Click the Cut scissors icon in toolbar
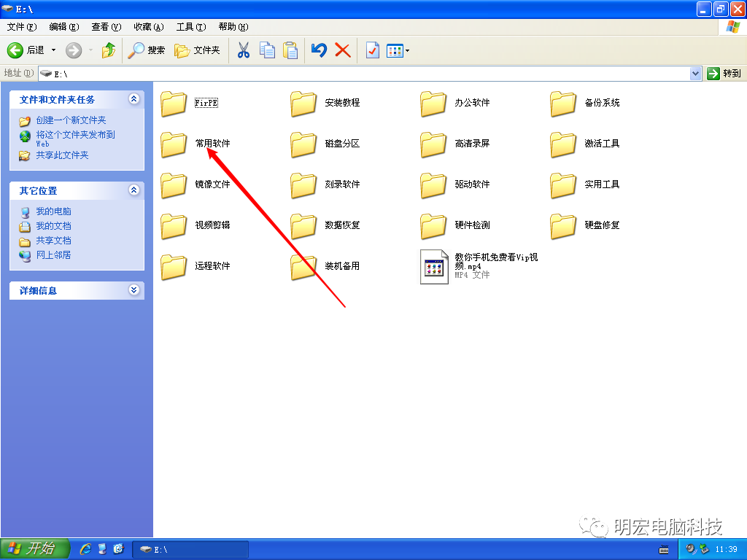 244,50
